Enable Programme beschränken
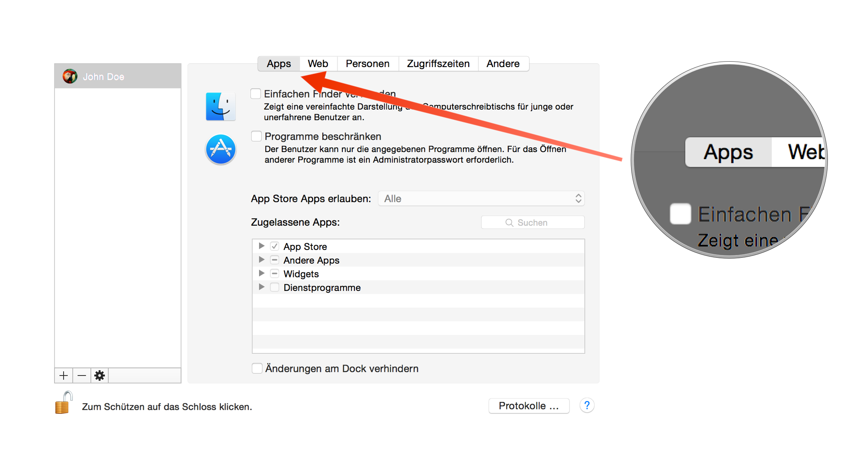Viewport: 868px width, 468px height. point(256,136)
